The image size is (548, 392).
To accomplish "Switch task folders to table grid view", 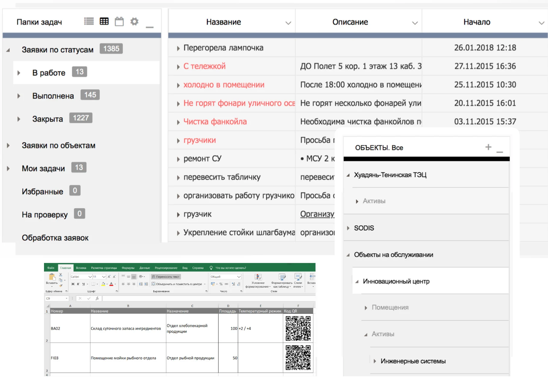I will tap(104, 21).
